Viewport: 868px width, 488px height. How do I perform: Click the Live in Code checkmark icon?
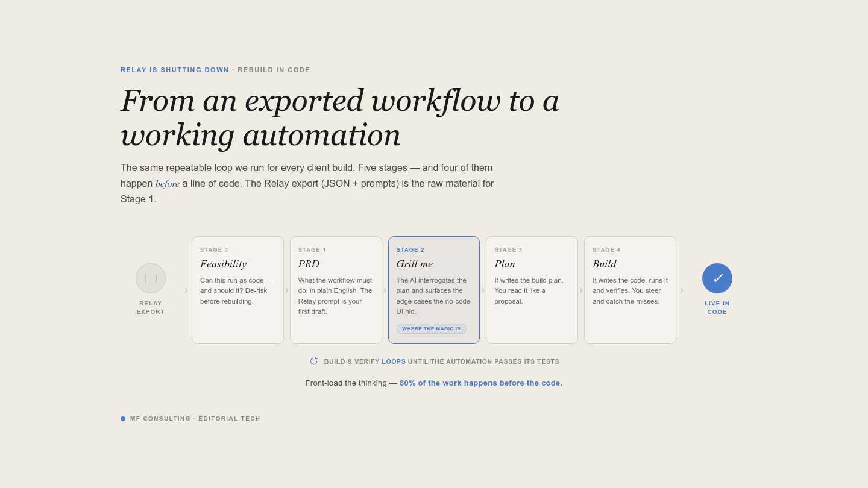click(x=717, y=278)
